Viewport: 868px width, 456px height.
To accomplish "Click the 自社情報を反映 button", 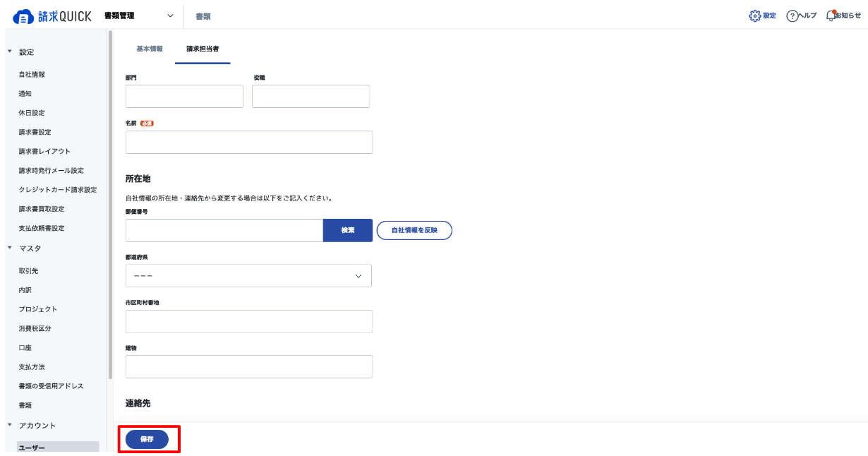I will point(414,230).
